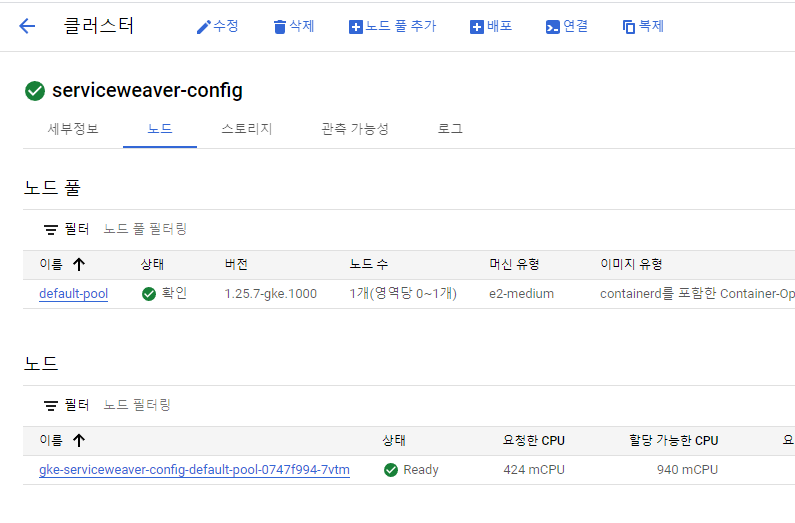Click the 연결 connect button
Viewport: 795px width, 523px height.
pyautogui.click(x=566, y=26)
